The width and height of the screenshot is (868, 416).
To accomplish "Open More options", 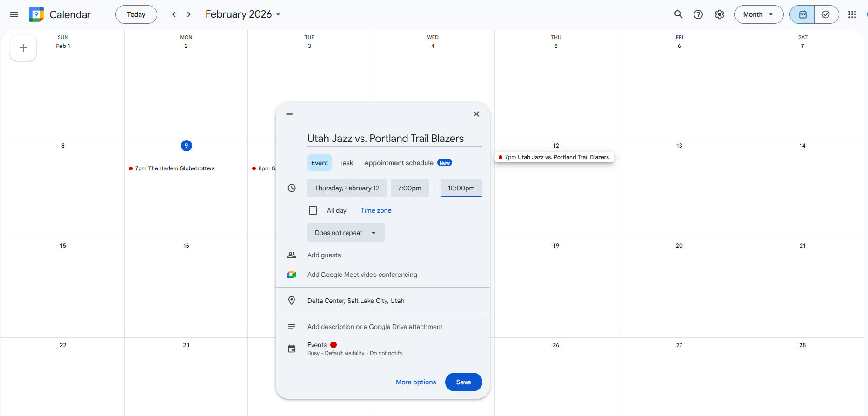I will (416, 382).
